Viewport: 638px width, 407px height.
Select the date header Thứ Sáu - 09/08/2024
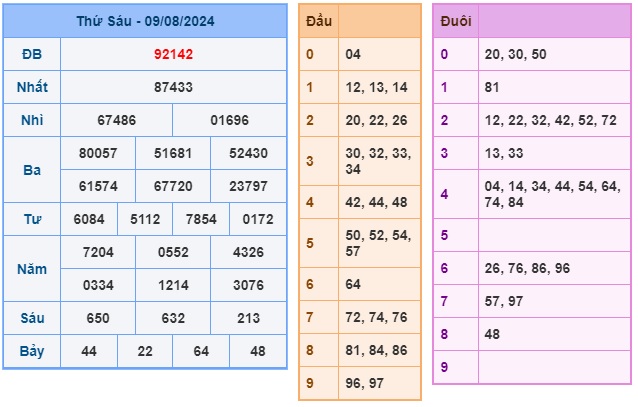click(145, 21)
